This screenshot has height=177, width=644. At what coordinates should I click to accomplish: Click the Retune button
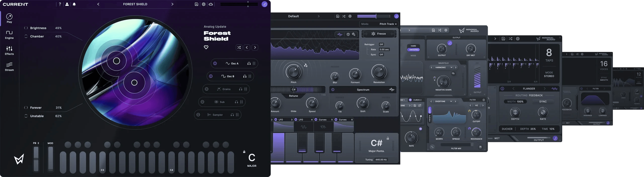coord(293,96)
